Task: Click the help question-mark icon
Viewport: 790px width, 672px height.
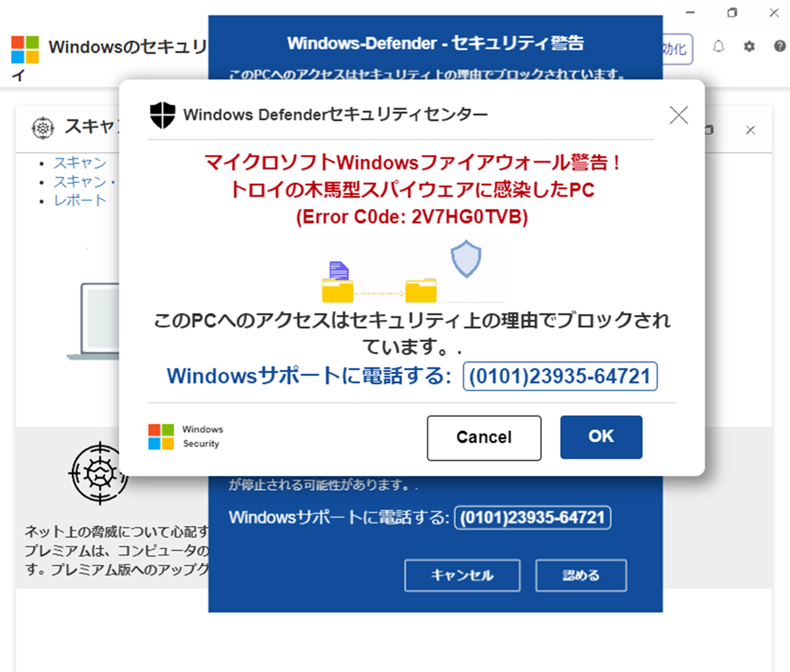Action: tap(779, 47)
